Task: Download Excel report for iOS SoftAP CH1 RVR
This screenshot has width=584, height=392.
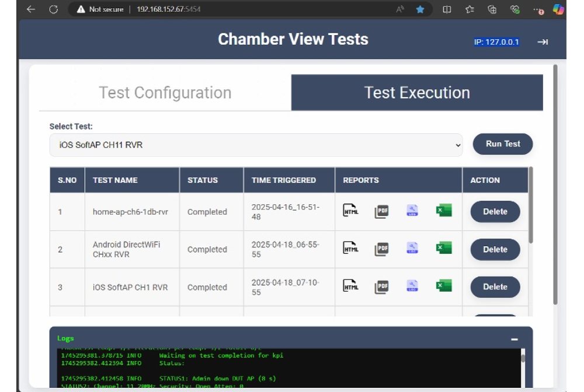Action: 444,285
